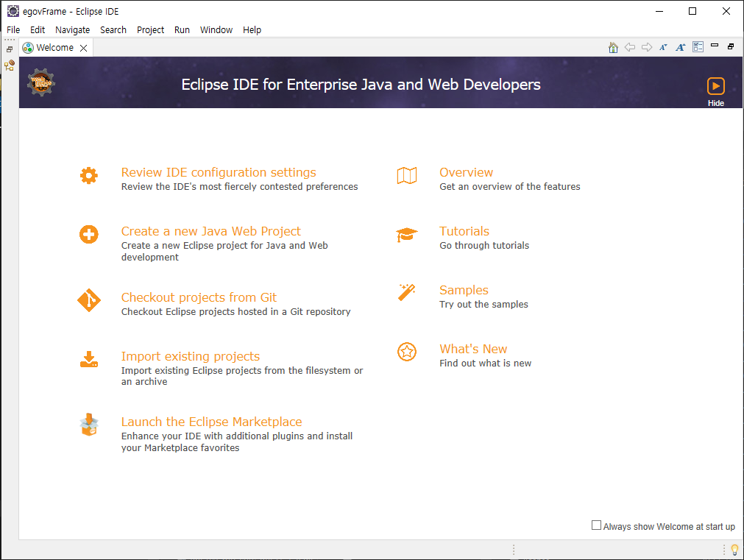This screenshot has height=560, width=744.
Task: Click the import download icon
Action: pyautogui.click(x=89, y=359)
